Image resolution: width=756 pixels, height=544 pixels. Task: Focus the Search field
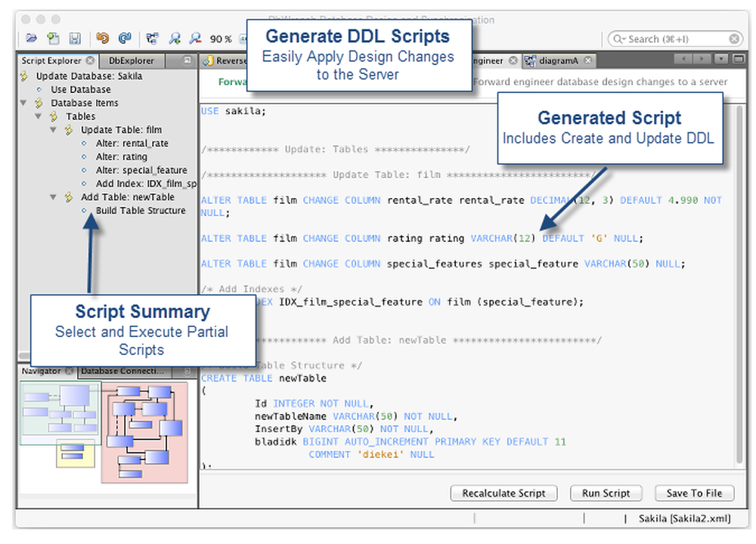click(674, 39)
